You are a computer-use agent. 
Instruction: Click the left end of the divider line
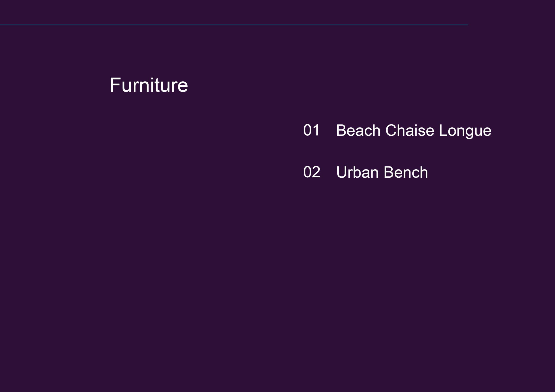(1, 25)
